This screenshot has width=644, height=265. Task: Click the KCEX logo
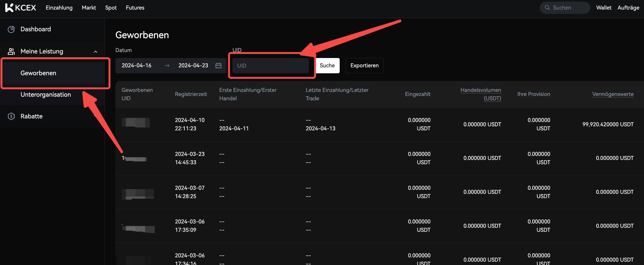click(21, 8)
